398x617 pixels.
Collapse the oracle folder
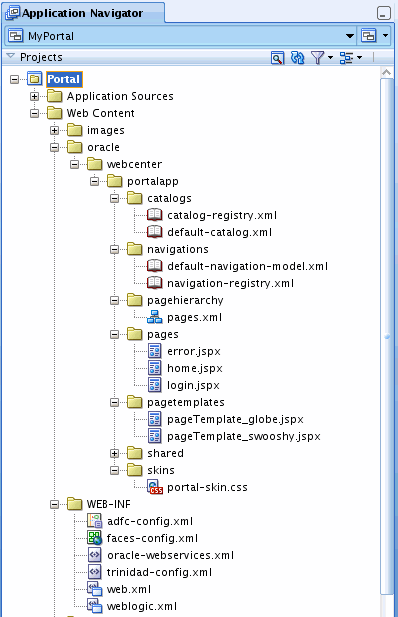55,147
